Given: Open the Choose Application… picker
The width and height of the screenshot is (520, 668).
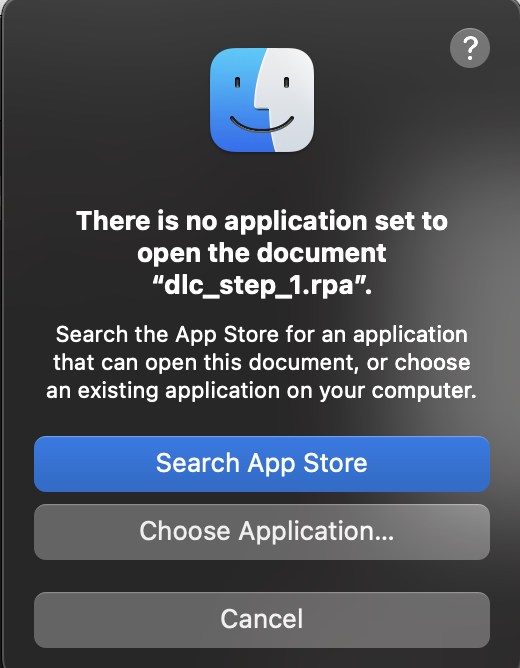Looking at the screenshot, I should pyautogui.click(x=262, y=532).
